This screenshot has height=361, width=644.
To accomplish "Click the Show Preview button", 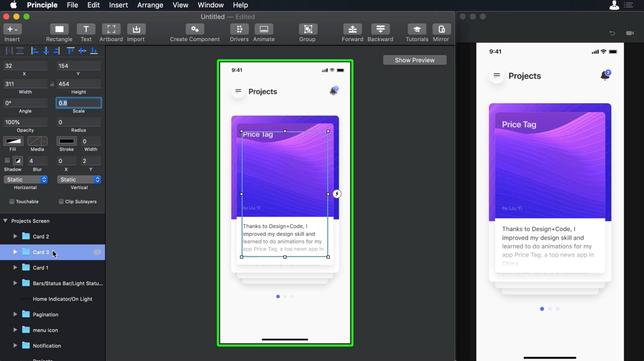I will coord(415,60).
